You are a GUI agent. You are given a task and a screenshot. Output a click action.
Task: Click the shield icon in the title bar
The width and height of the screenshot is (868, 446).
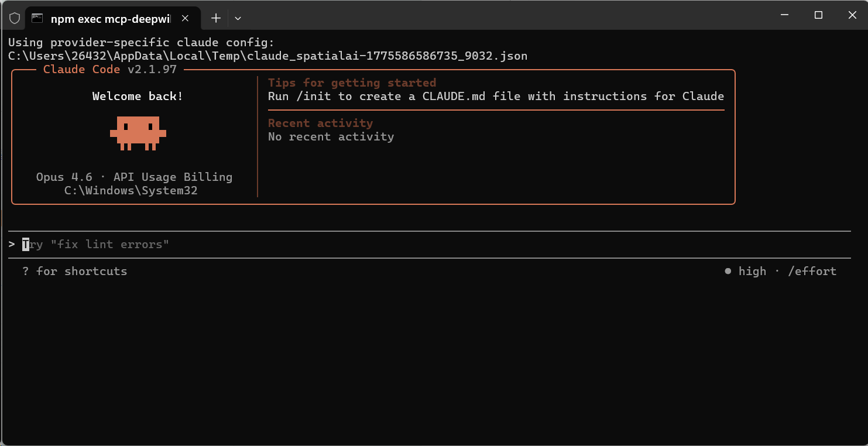[15, 18]
